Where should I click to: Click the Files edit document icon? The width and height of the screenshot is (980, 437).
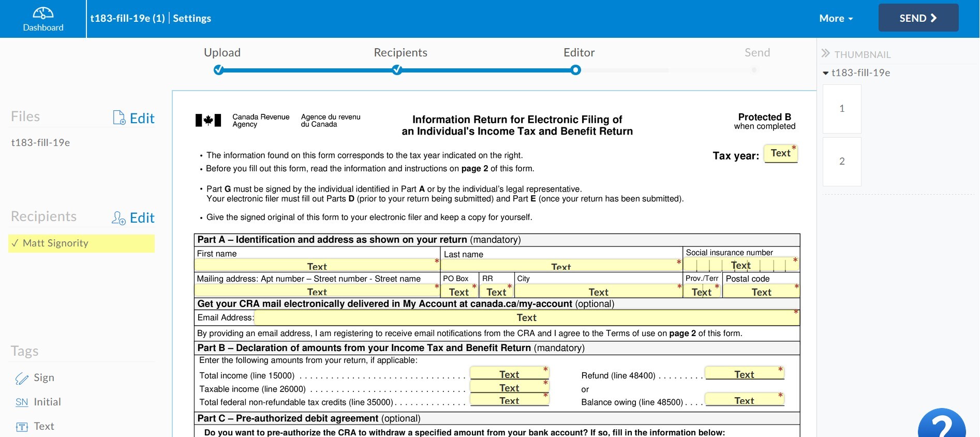point(119,118)
